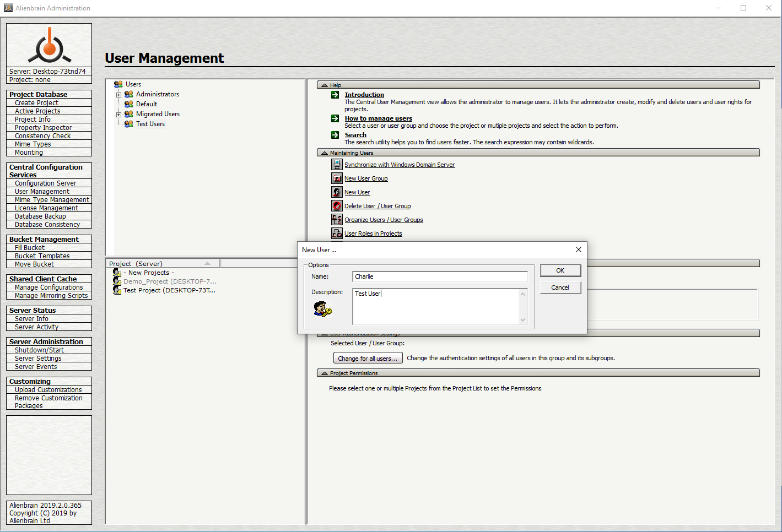Open Consistency Check in sidebar
This screenshot has height=532, width=782.
43,136
